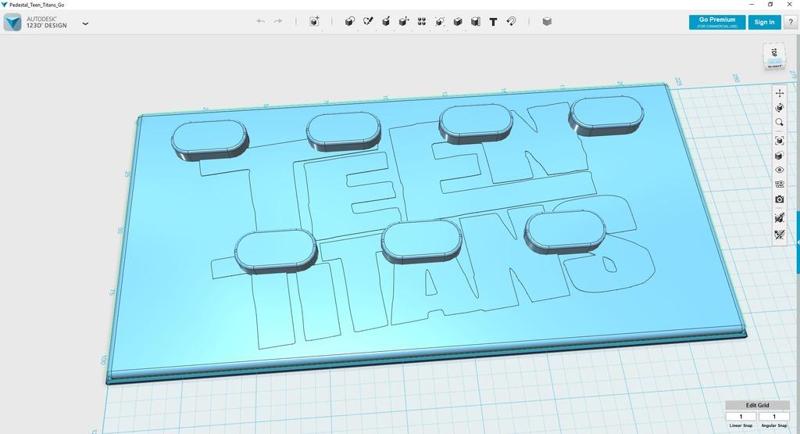Screen dimensions: 800x434
Task: Toggle the visibility eye icon
Action: tap(779, 170)
